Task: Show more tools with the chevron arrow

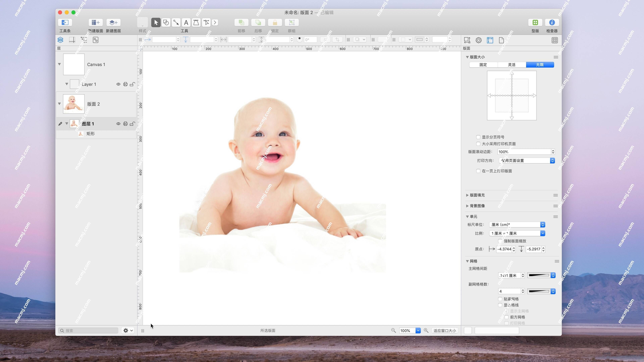Action: click(x=215, y=22)
